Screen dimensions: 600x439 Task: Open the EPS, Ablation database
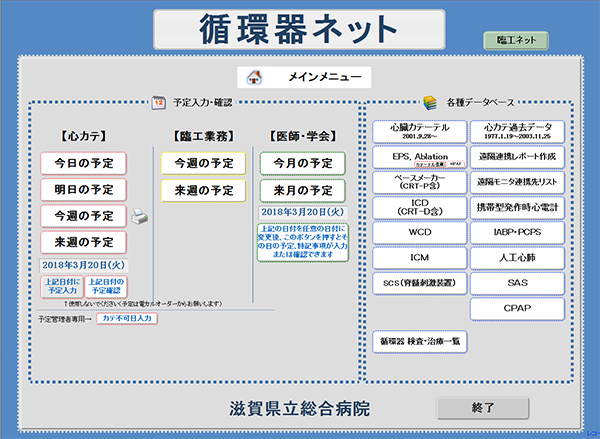(x=414, y=158)
